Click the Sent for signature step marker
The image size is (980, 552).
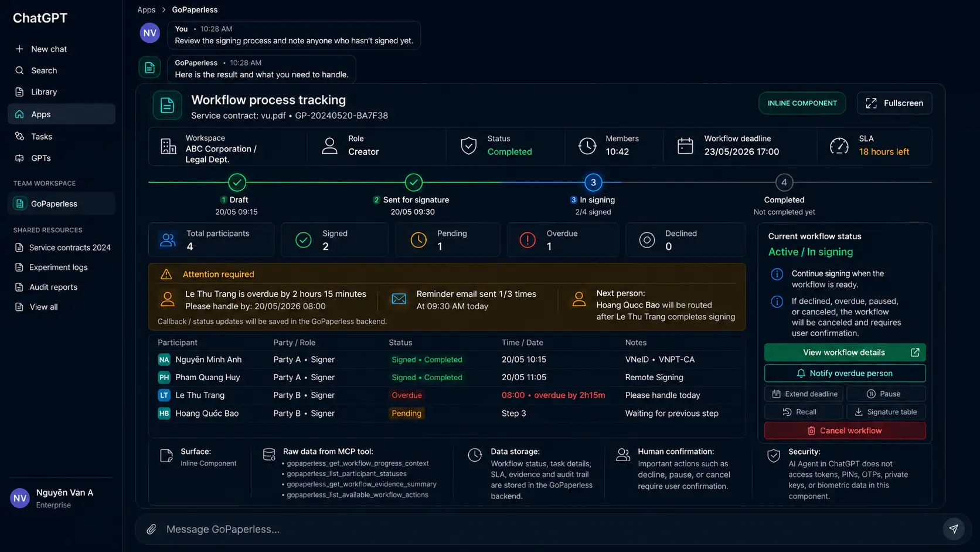[414, 182]
